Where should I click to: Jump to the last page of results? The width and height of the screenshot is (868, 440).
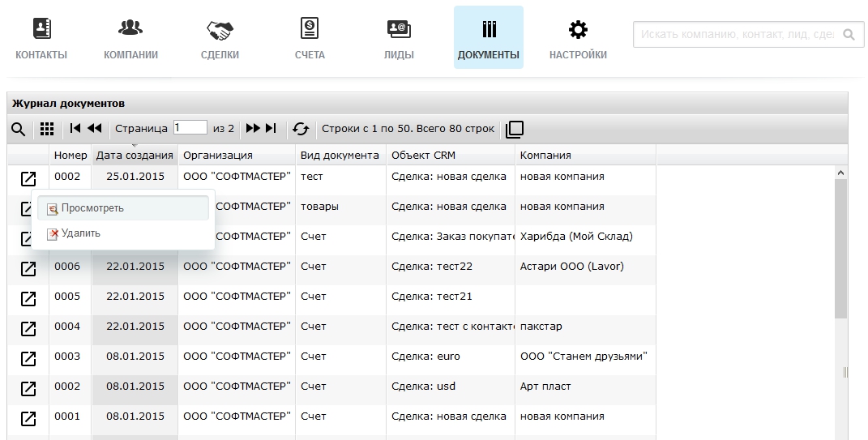click(x=271, y=129)
